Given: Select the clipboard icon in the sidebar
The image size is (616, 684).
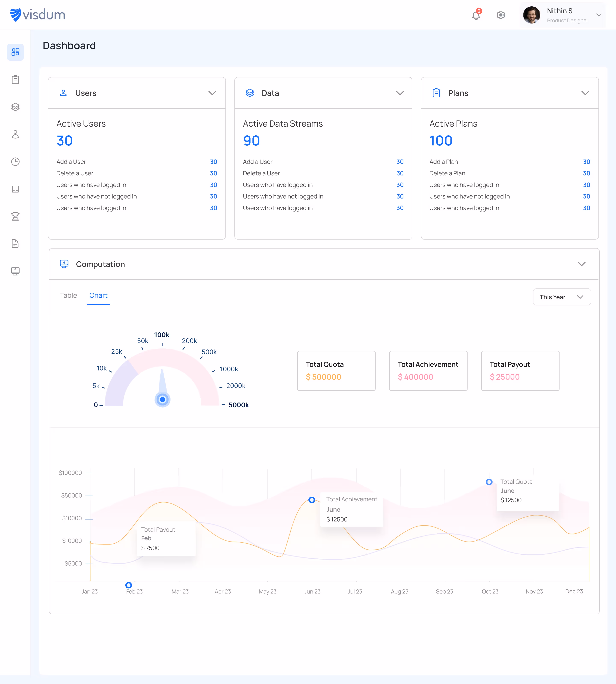Looking at the screenshot, I should coord(15,80).
